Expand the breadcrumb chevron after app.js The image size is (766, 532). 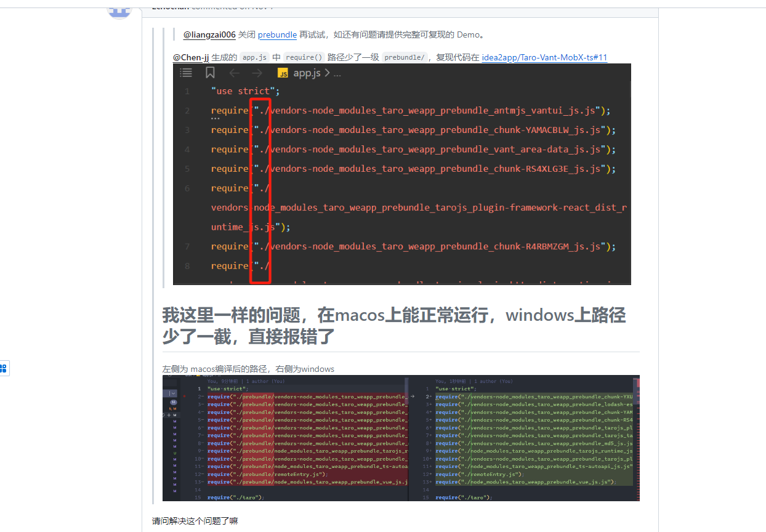(327, 73)
